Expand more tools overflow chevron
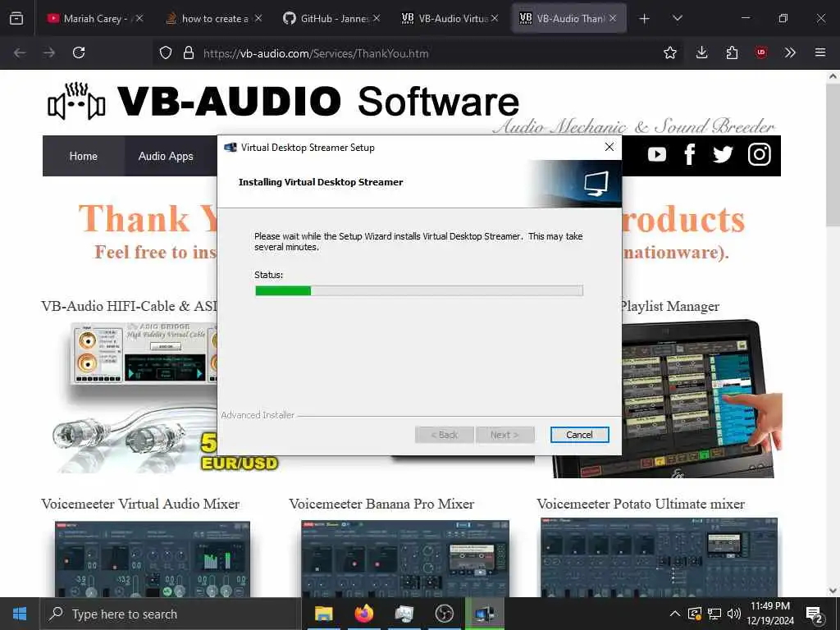The width and height of the screenshot is (840, 630). coord(790,53)
